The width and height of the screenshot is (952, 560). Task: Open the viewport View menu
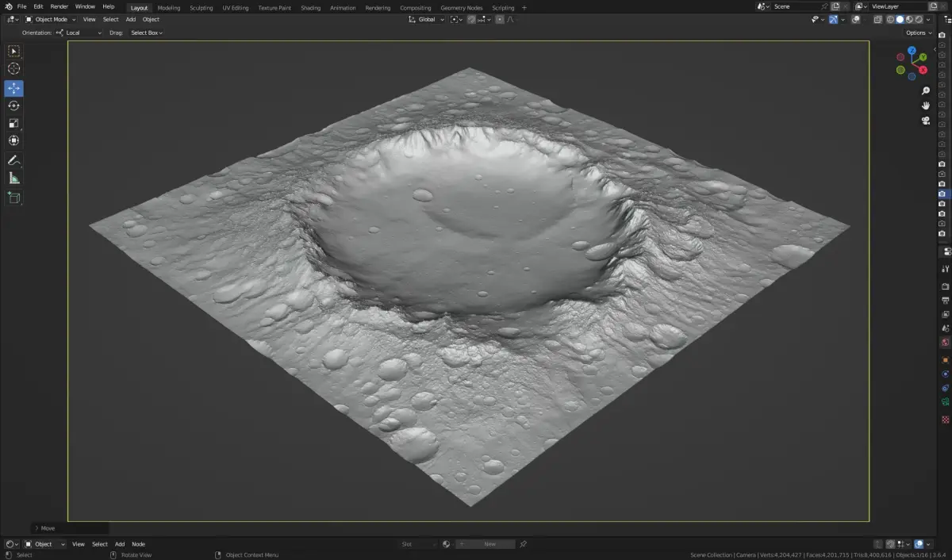(89, 19)
